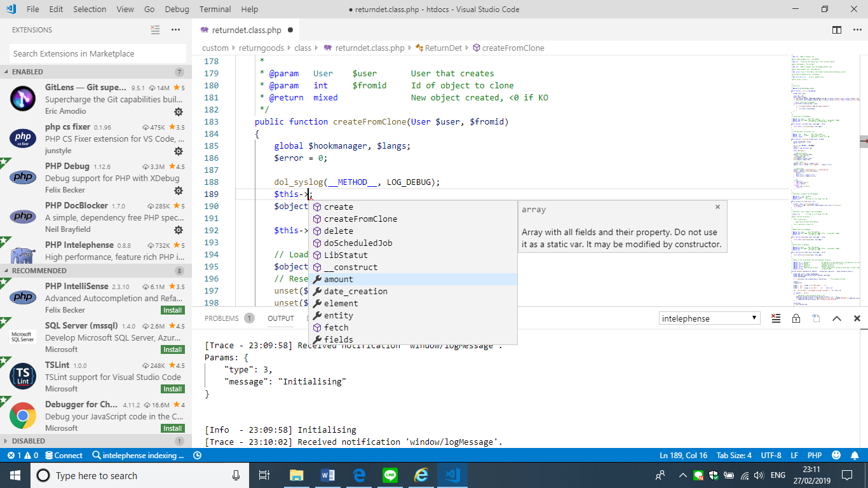Open the SQL Server extension logo

(23, 337)
